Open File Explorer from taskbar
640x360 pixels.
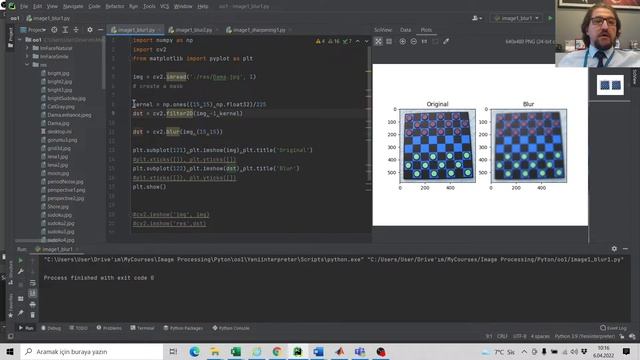215,351
